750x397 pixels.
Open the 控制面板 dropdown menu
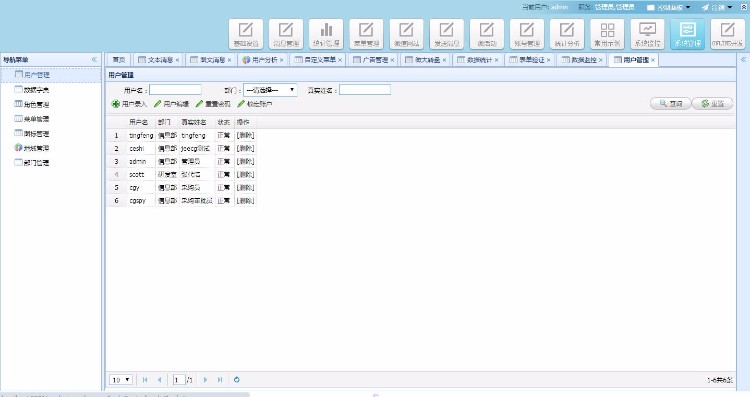coord(669,7)
